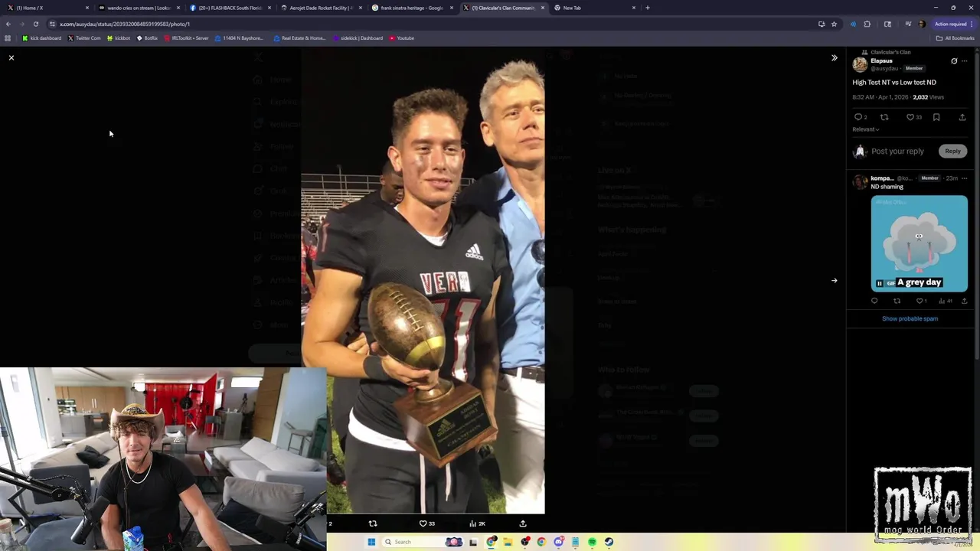This screenshot has height=551, width=980.
Task: Open kick dashboard bookmark
Action: pos(42,37)
